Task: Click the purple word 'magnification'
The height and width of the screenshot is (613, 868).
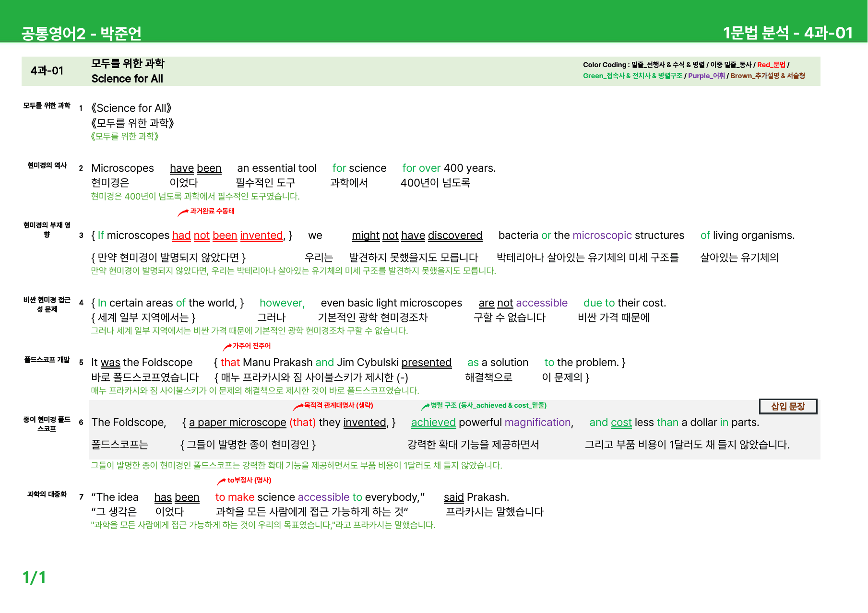Action: 537,423
